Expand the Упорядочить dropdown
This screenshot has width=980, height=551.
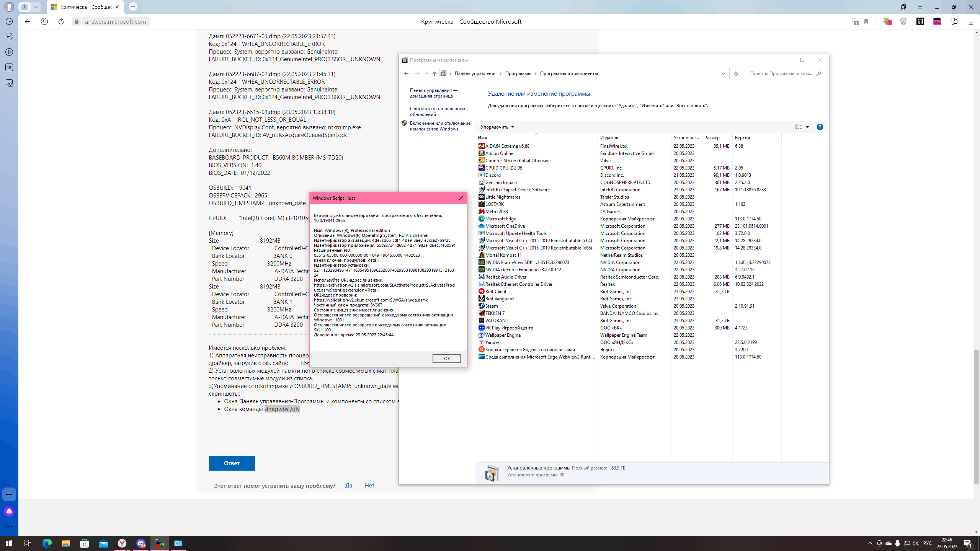[497, 127]
